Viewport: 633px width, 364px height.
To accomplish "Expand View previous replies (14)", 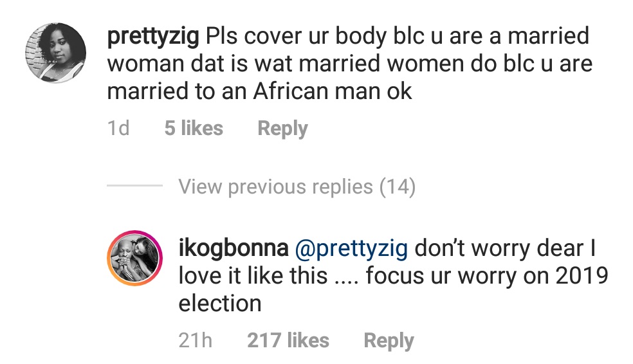I will click(297, 187).
